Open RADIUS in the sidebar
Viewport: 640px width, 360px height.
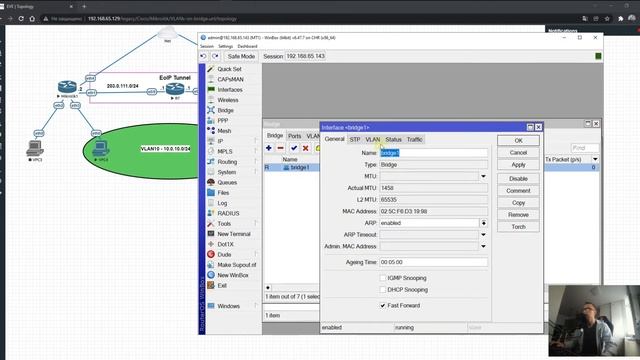point(228,213)
